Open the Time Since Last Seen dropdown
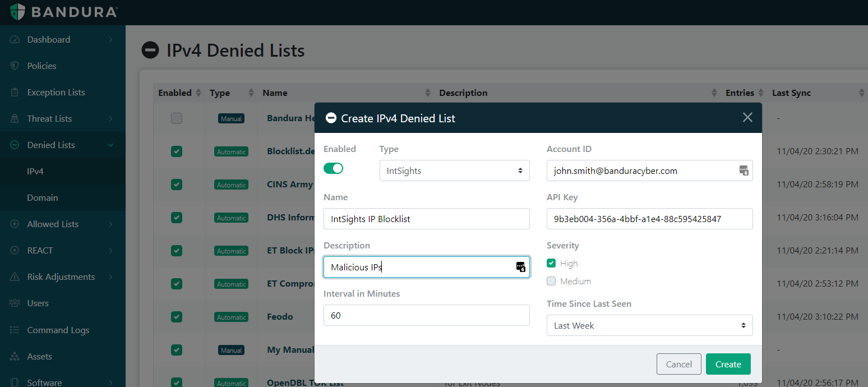 click(x=649, y=326)
